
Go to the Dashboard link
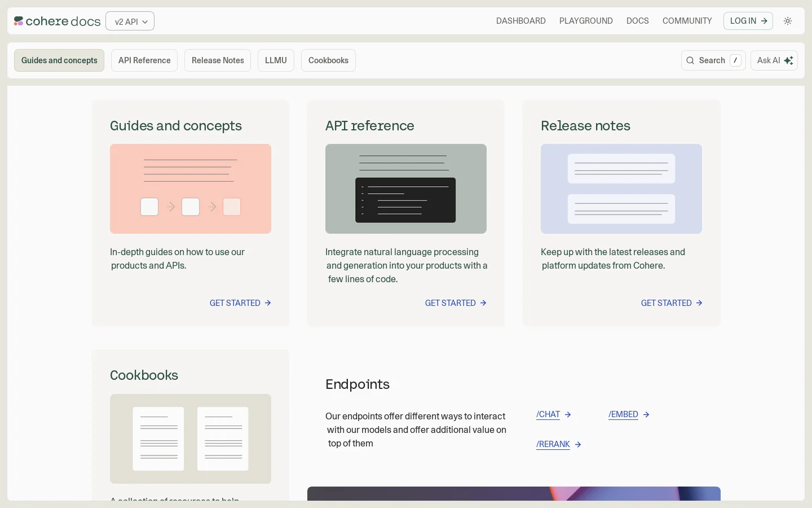click(521, 21)
